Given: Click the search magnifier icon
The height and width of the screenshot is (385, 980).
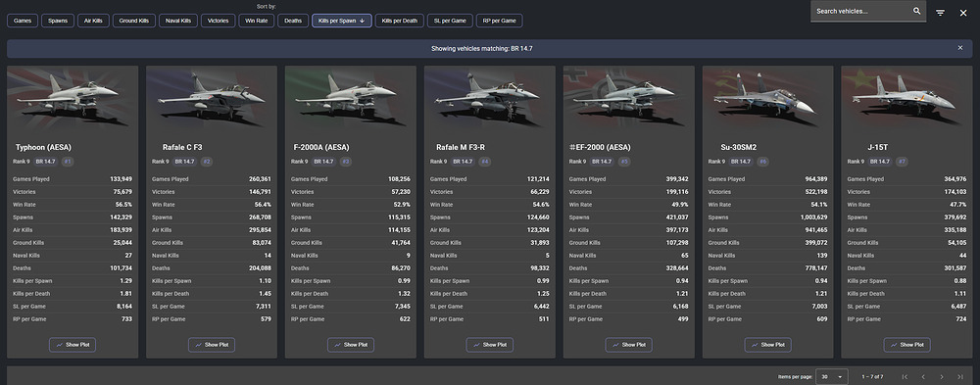Looking at the screenshot, I should point(917,11).
